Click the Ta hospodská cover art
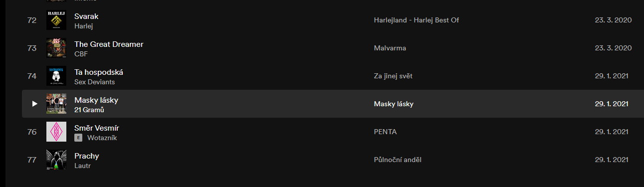The width and height of the screenshot is (644, 187). pos(56,76)
